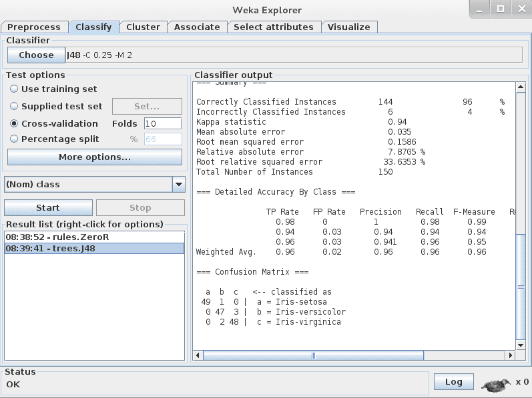Click the Kappa statistic line
Screen dimensions: 532x398
click(x=301, y=121)
